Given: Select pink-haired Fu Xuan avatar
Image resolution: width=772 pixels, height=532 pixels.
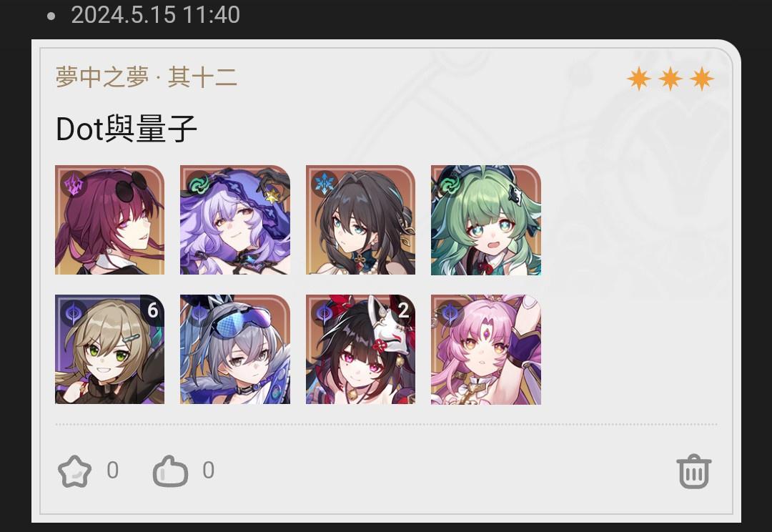Looking at the screenshot, I should [486, 349].
